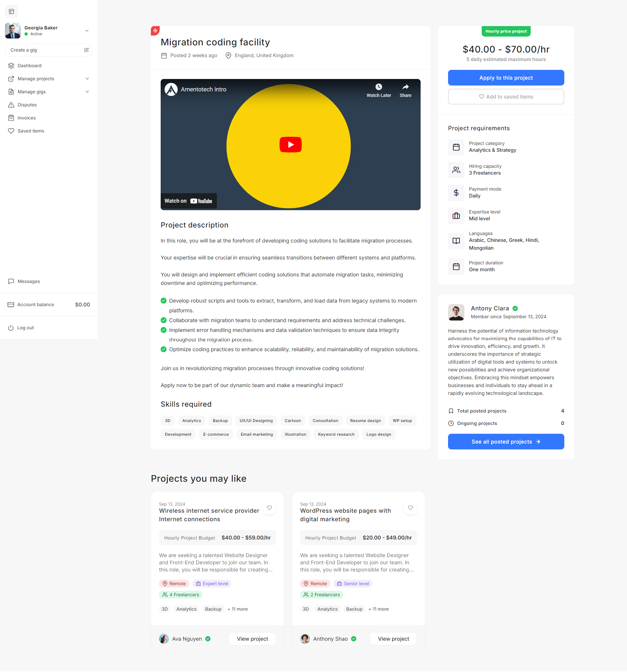
Task: Toggle Add to saved items
Action: pyautogui.click(x=506, y=97)
